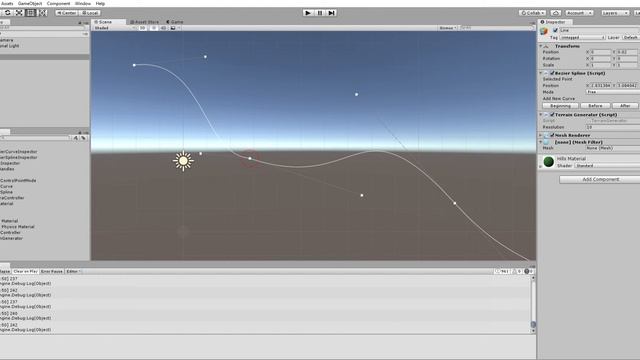This screenshot has width=640, height=360.
Task: Add new curve After selected point
Action: pos(625,106)
